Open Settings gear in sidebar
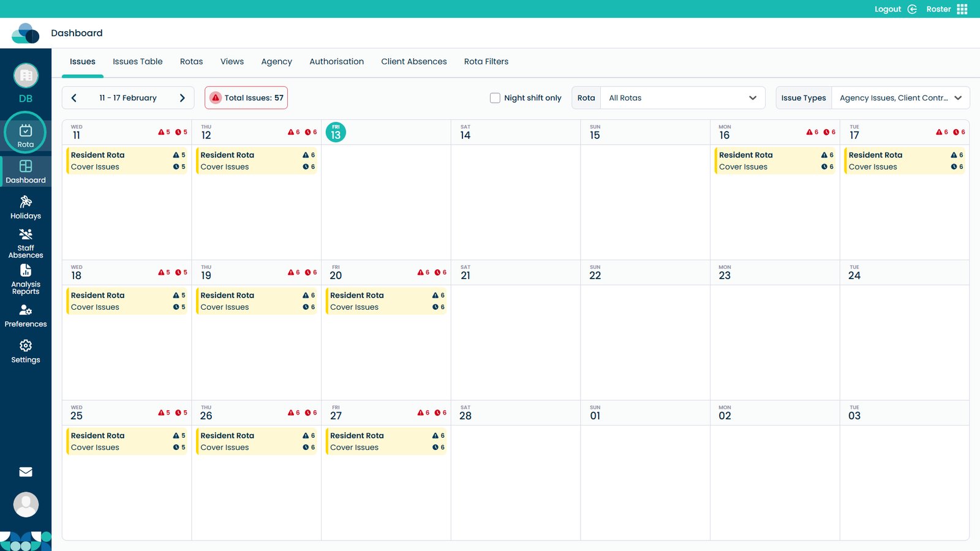Viewport: 980px width, 551px height. pos(26,351)
